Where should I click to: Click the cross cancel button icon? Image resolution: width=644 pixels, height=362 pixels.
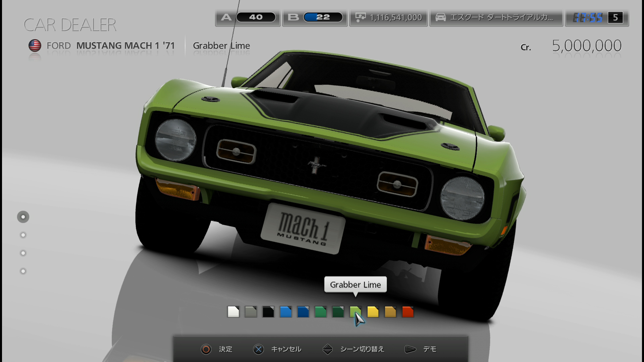(x=258, y=349)
